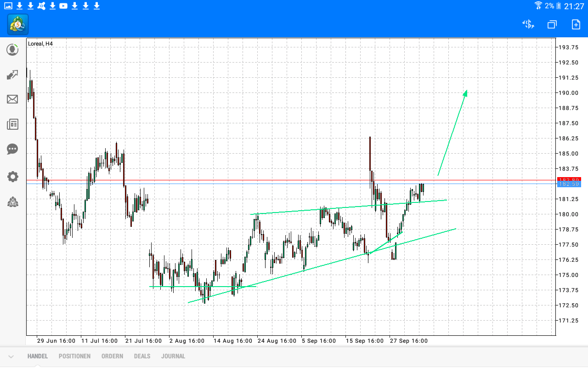Screen dimensions: 588x368
Task: Open the chart windows overview icon
Action: 552,24
